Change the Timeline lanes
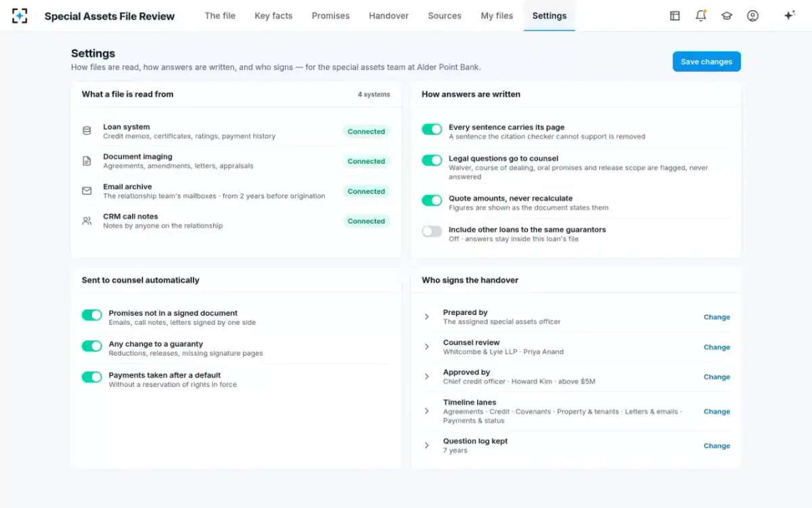 pos(717,411)
